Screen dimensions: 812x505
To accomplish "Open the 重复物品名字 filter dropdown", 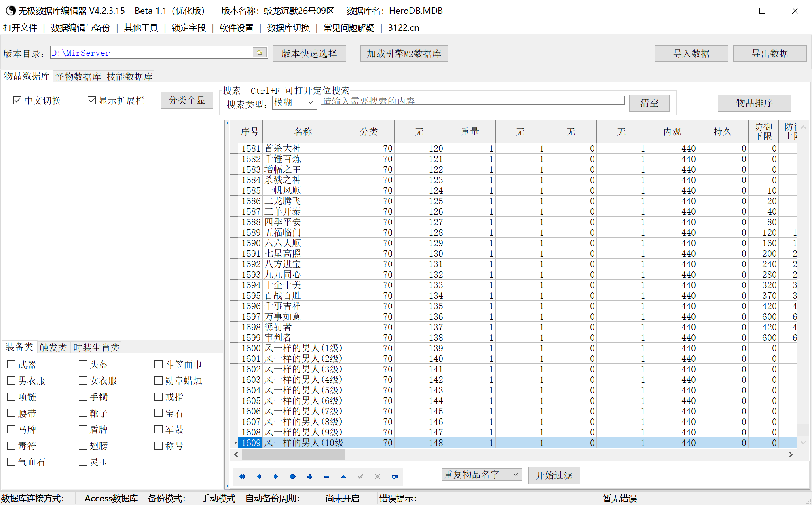I will (x=482, y=475).
